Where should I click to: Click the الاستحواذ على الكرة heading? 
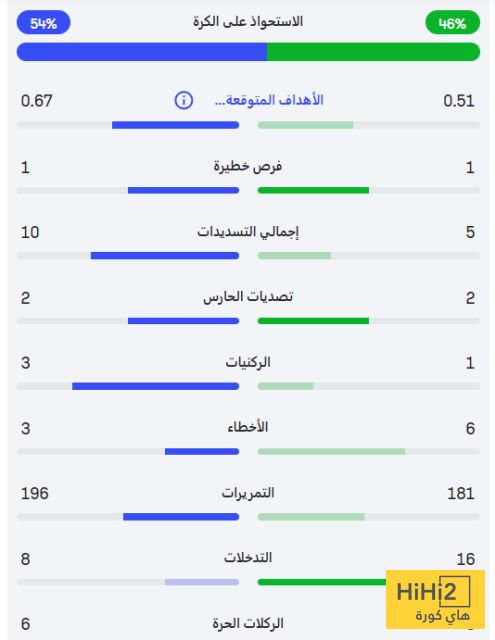(248, 21)
